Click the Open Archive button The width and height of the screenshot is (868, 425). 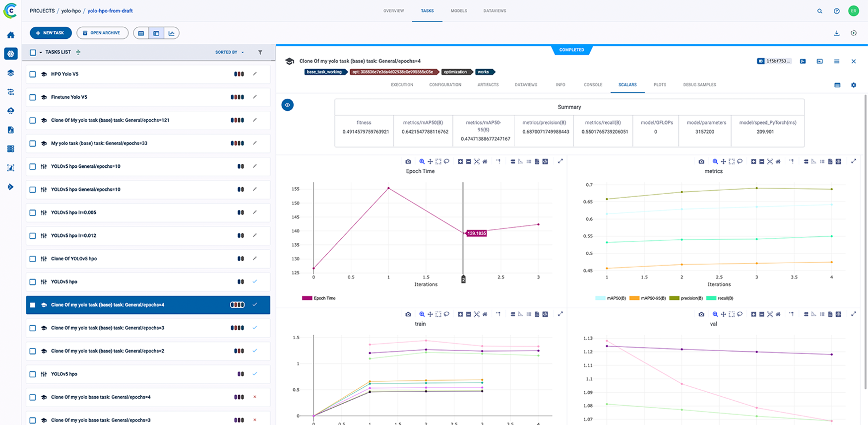click(102, 33)
